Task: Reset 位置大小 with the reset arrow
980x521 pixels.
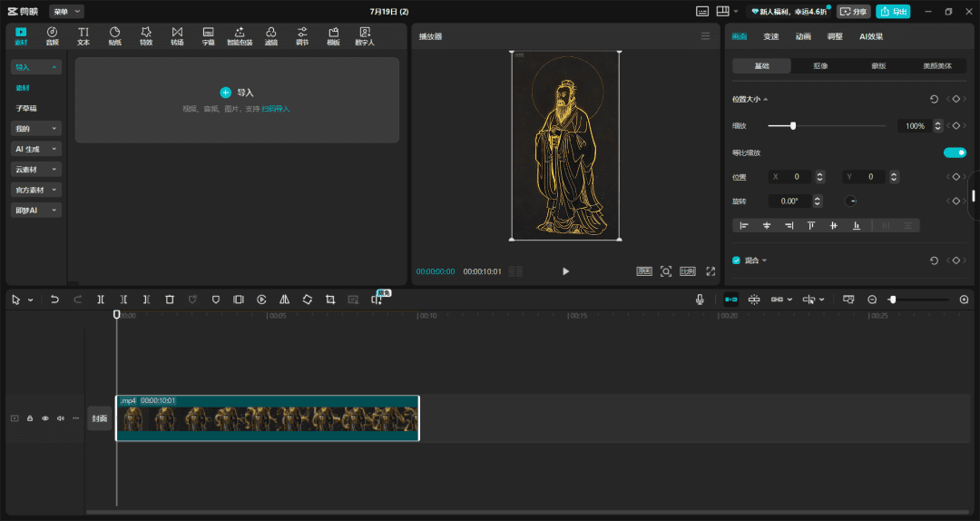Action: point(934,99)
